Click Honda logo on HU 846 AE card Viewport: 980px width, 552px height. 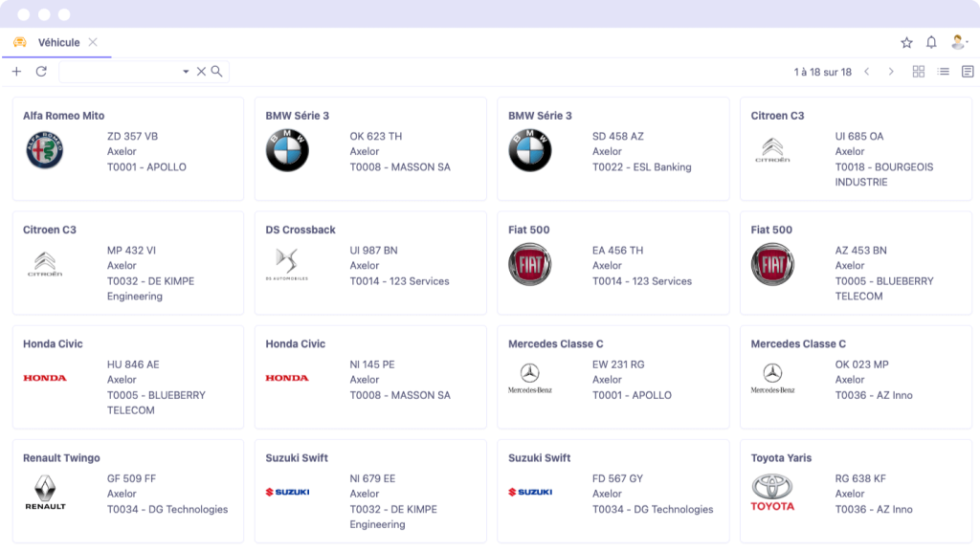44,378
